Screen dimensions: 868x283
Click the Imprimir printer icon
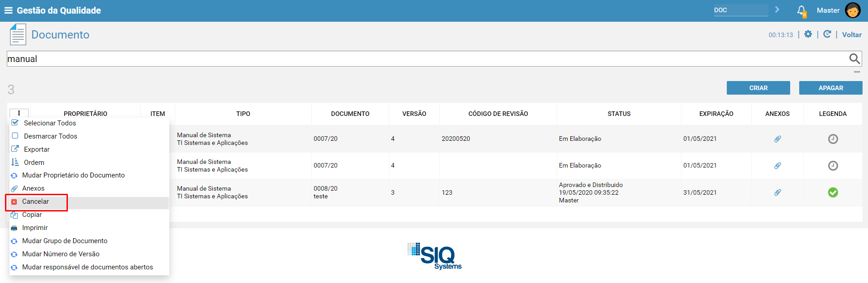coord(14,228)
